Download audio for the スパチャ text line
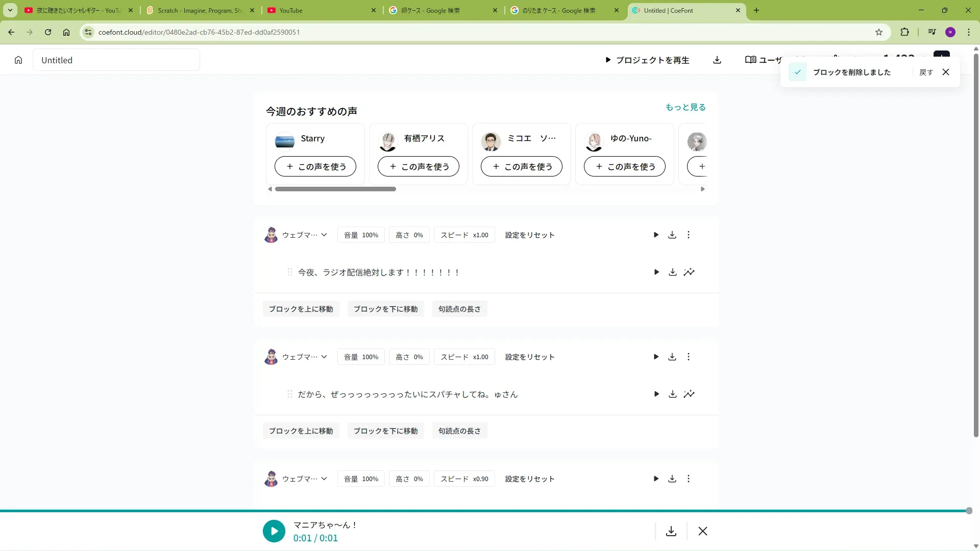 (x=673, y=394)
